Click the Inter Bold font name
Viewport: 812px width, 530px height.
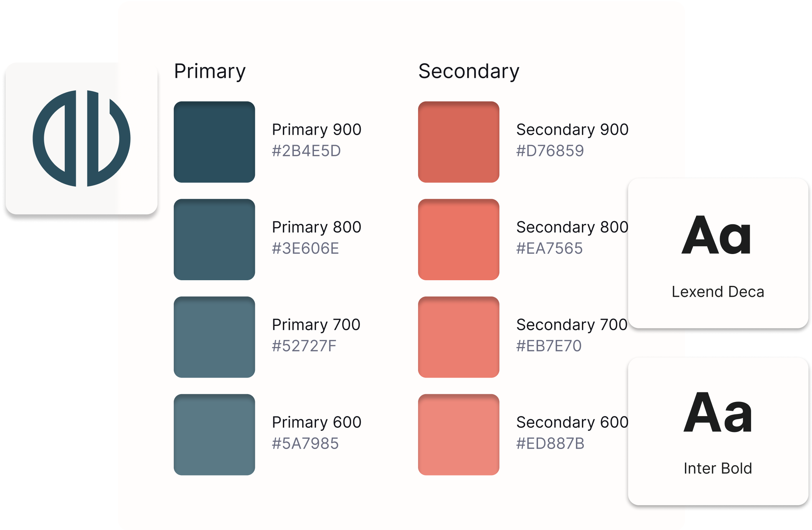pos(718,468)
